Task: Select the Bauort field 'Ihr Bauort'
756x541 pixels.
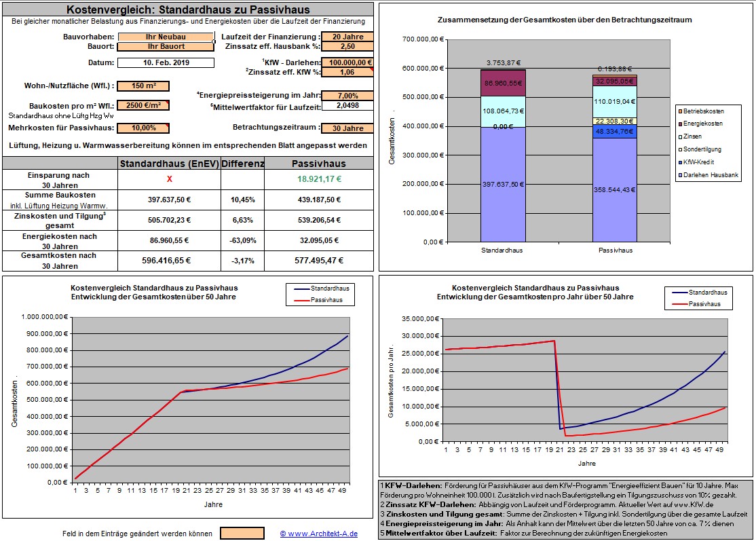Action: point(166,47)
